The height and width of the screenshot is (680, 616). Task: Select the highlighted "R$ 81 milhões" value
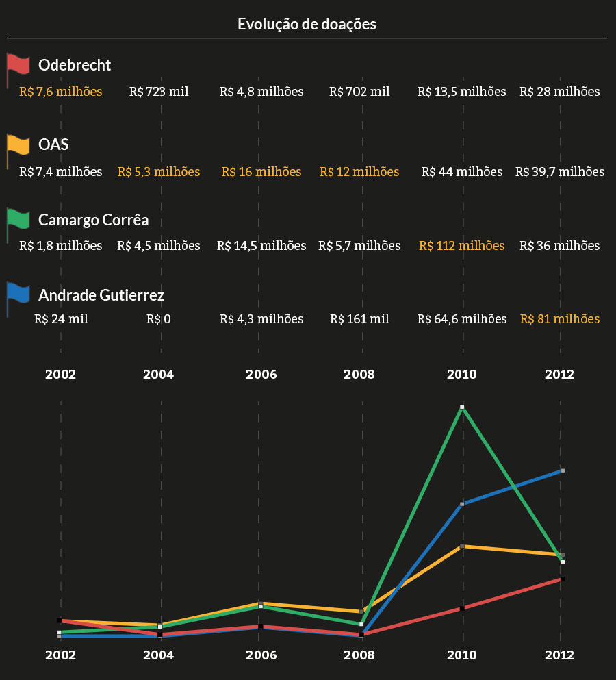(x=560, y=319)
